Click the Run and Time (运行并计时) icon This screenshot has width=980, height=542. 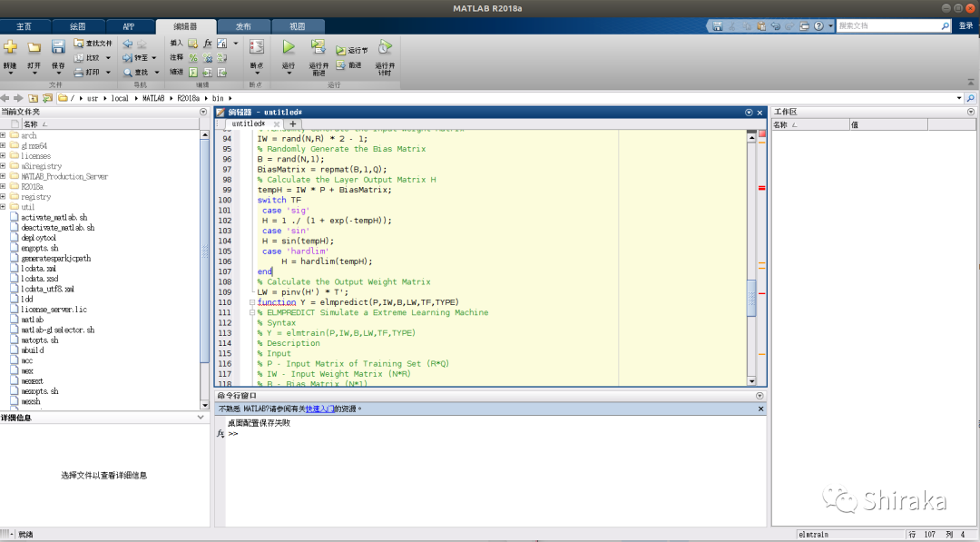point(385,46)
